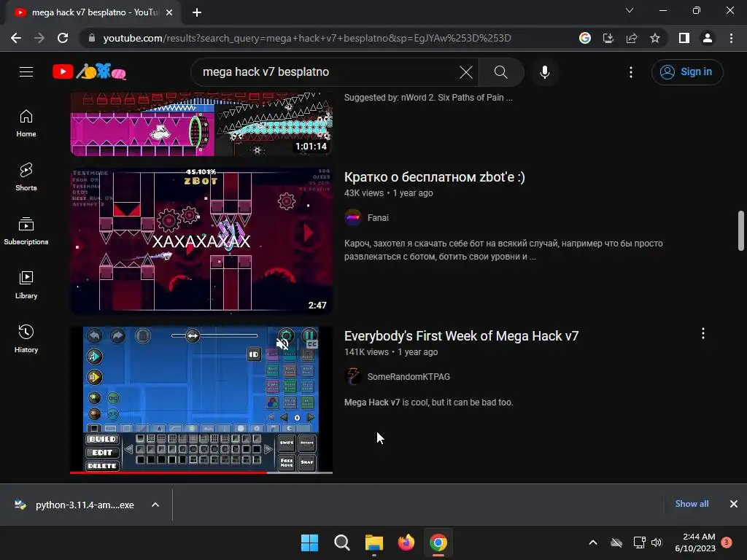Open Fanai channel link
747x560 pixels.
[x=378, y=217]
